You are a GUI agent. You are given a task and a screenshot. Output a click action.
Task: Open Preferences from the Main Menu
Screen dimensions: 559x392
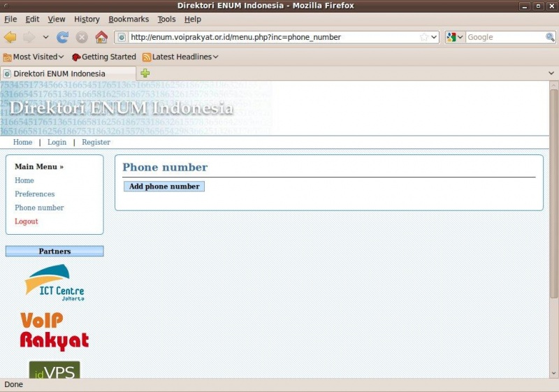click(34, 194)
